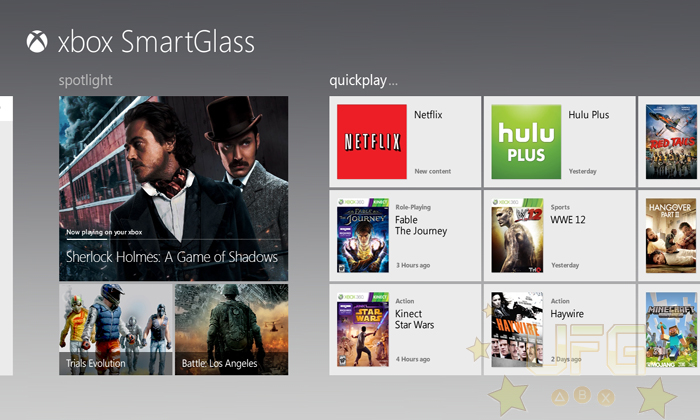Click the 'Haywire' title text

(x=567, y=314)
